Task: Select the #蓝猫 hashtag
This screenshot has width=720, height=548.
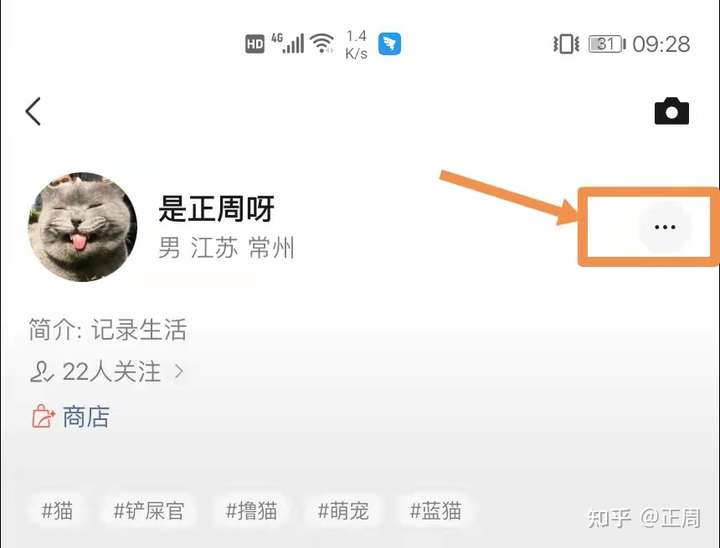Action: 435,510
